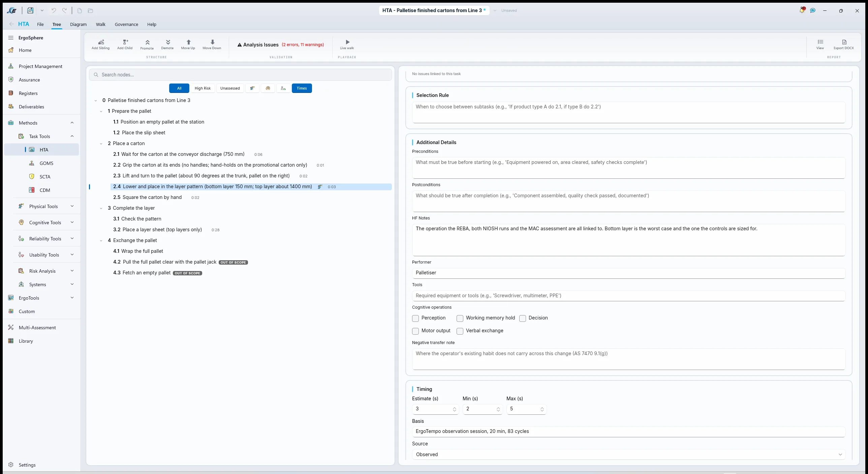Demote the selected node
868x474 pixels.
tap(167, 44)
